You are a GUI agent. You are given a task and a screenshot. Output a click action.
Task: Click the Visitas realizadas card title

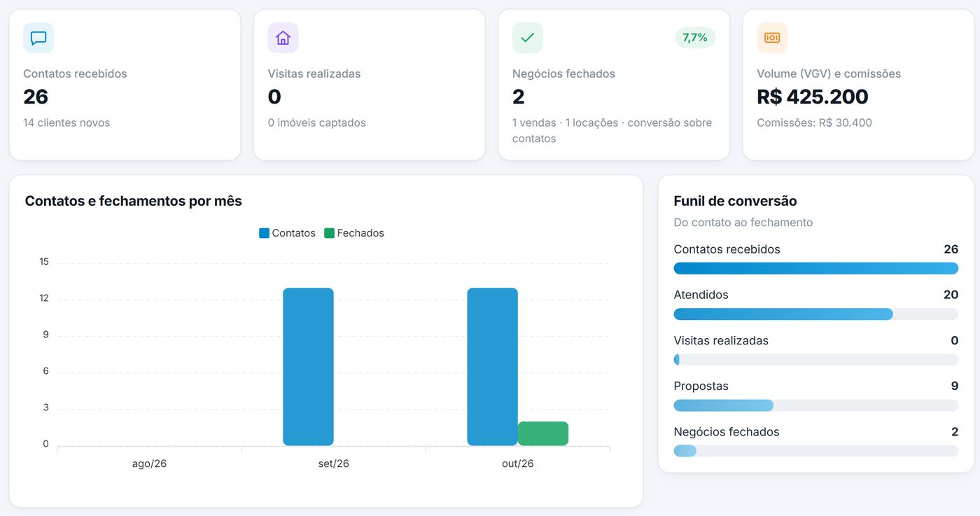tap(314, 74)
